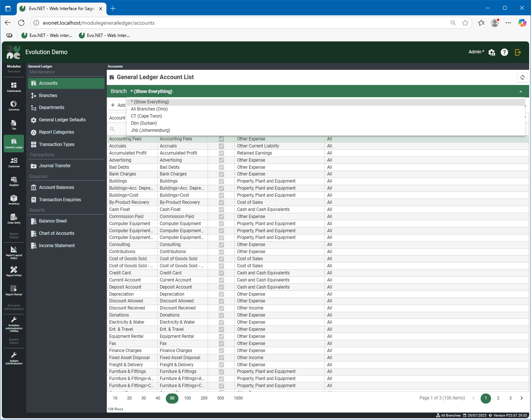This screenshot has width=531, height=420.
Task: Click the Add button
Action: [118, 105]
